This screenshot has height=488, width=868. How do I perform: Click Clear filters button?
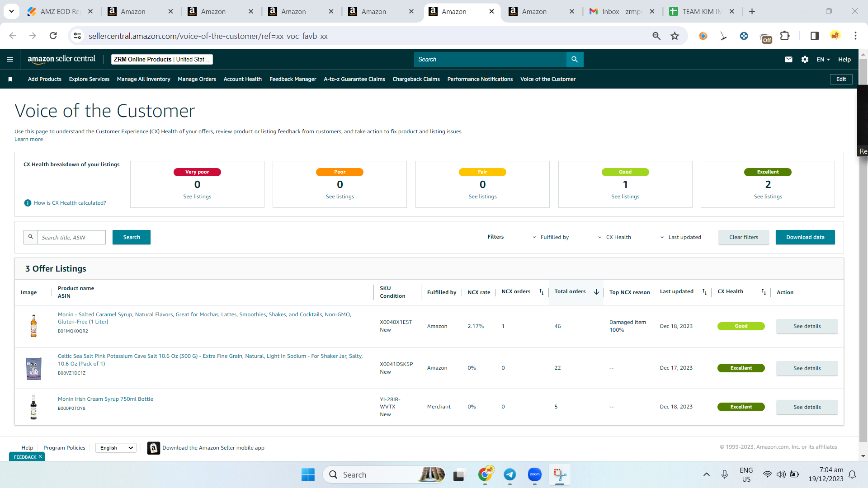[x=744, y=237]
